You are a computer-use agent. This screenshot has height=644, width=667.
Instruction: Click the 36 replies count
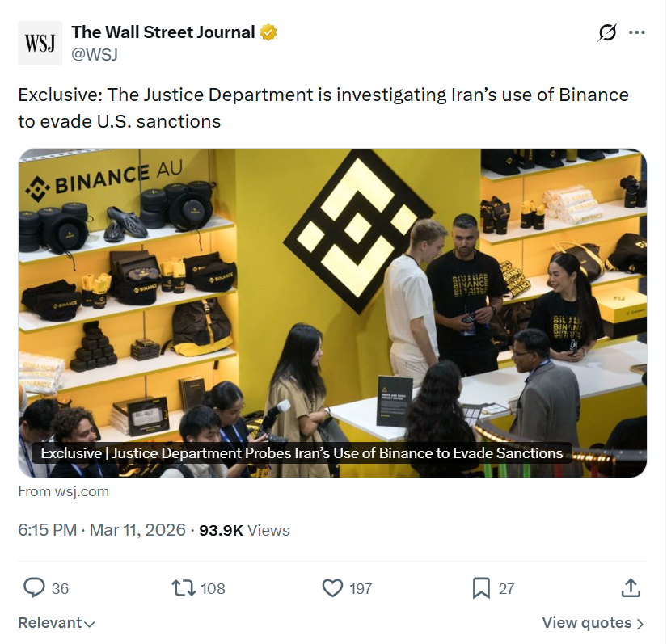tap(59, 589)
